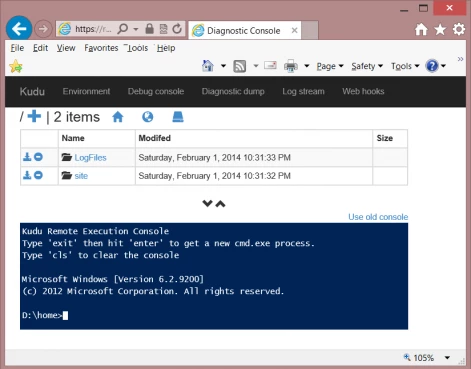This screenshot has height=369, width=471.
Task: Open the Edit menu
Action: coord(40,48)
